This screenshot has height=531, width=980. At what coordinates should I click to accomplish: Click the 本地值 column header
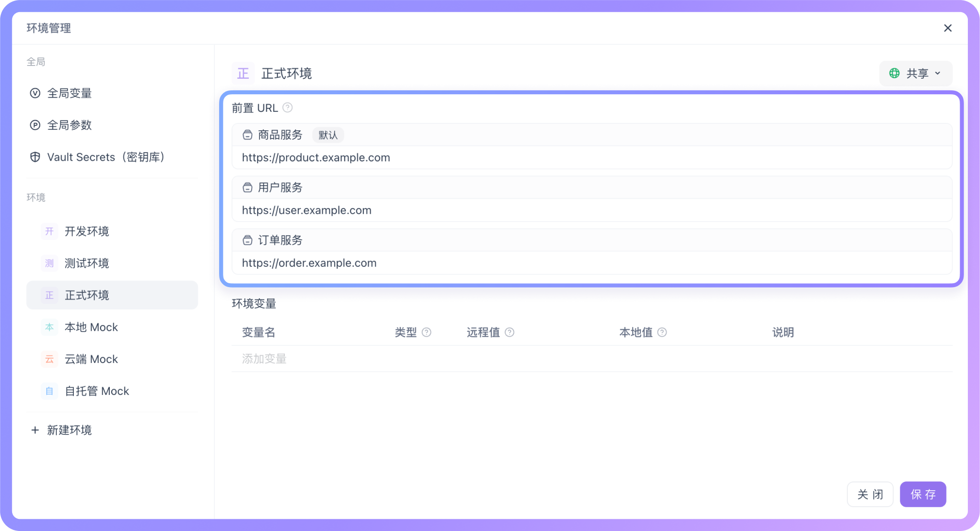(636, 332)
